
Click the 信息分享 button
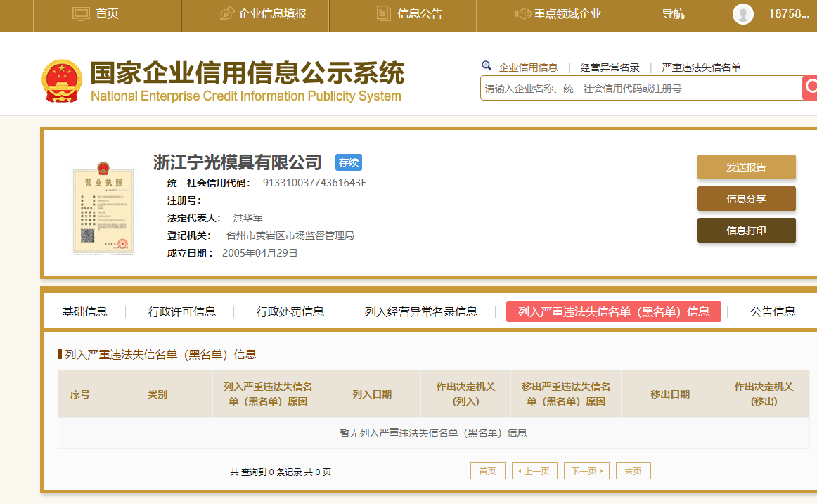(746, 199)
